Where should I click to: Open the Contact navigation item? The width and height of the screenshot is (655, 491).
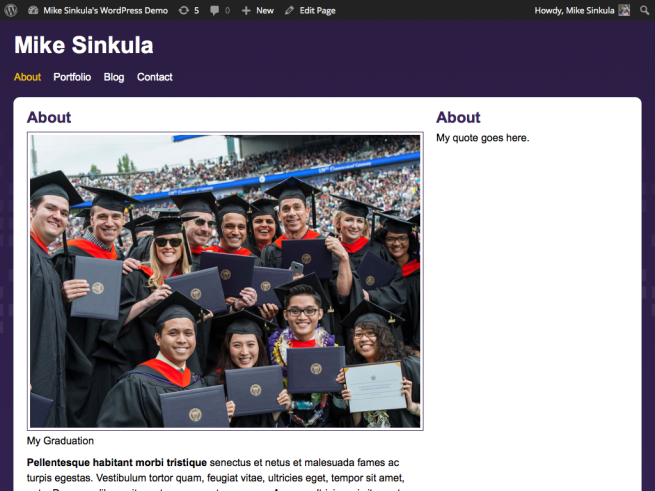pyautogui.click(x=155, y=77)
